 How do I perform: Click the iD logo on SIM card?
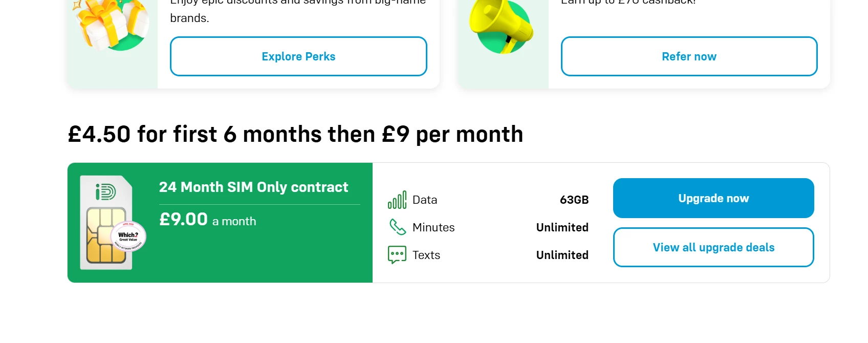(105, 192)
